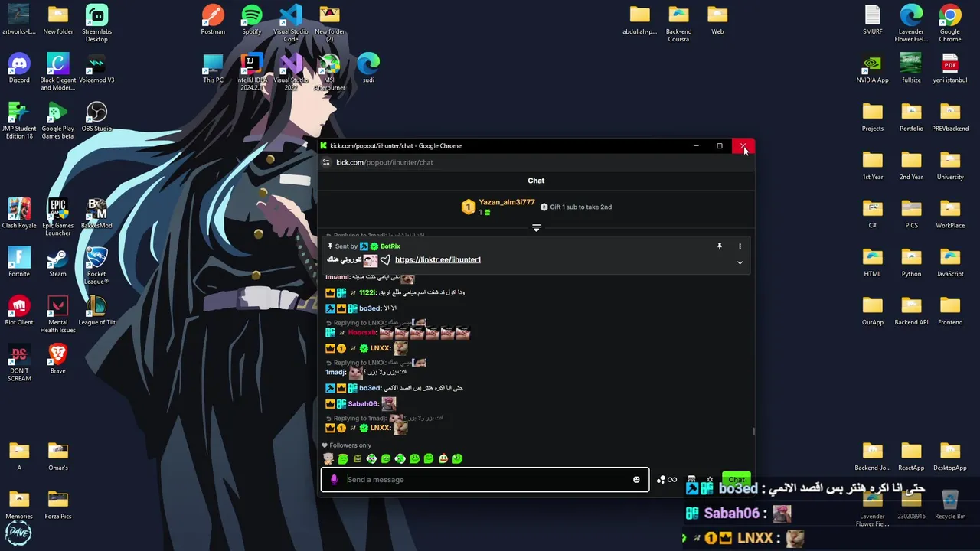Minimize the Kick chat Chrome window

696,146
